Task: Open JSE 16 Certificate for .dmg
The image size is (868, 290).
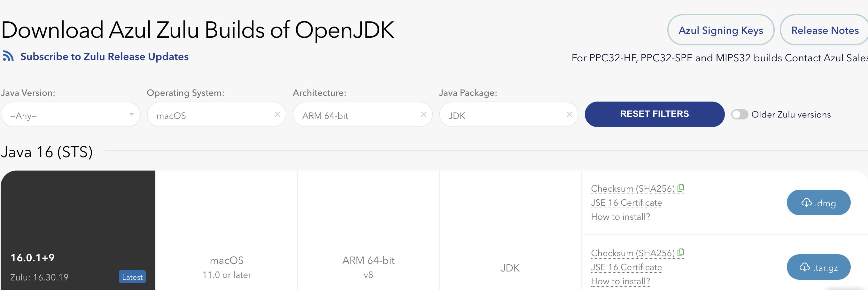Action: pos(626,203)
